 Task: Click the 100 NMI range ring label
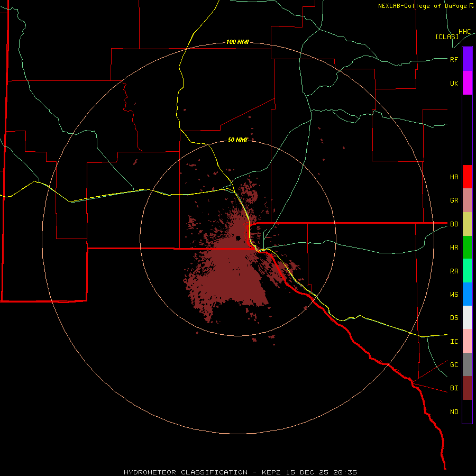(x=237, y=42)
